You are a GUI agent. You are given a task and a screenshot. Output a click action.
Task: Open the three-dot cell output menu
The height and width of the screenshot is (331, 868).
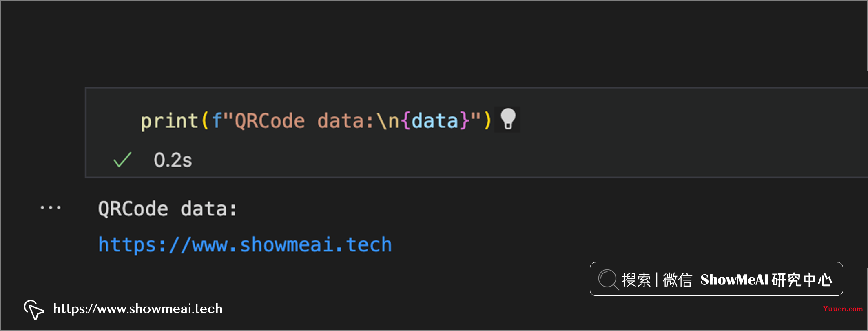(51, 208)
